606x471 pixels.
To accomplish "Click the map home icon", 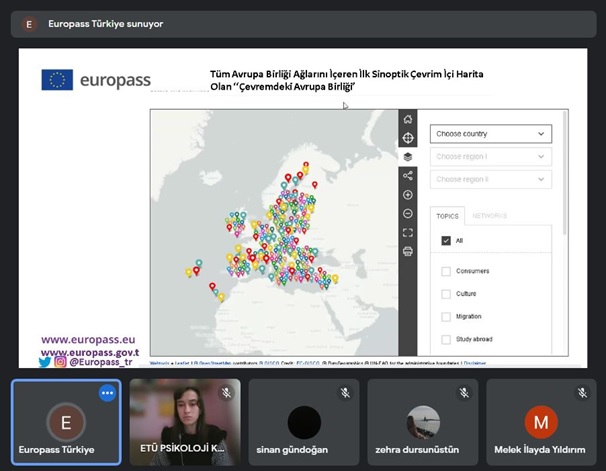I will click(408, 119).
